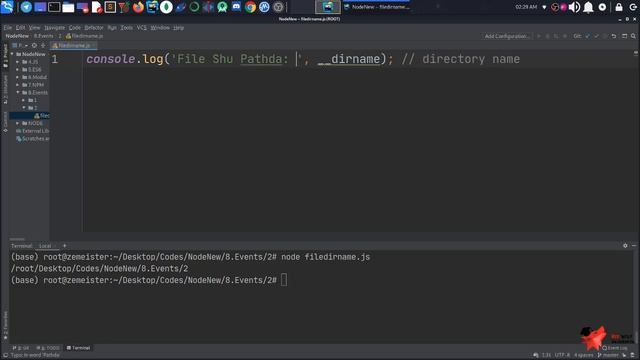640x360 pixels.
Task: Click the collapse all icon in Project panel
Action: tap(43, 45)
